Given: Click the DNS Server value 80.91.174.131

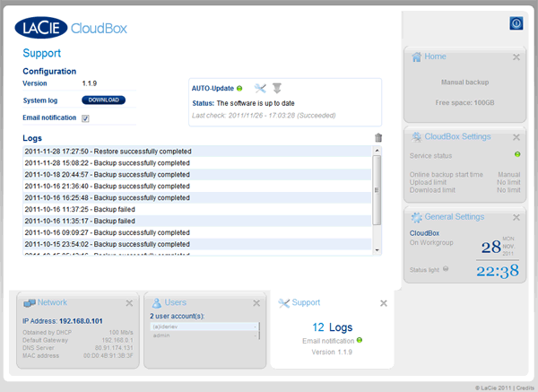Looking at the screenshot, I should point(114,348).
